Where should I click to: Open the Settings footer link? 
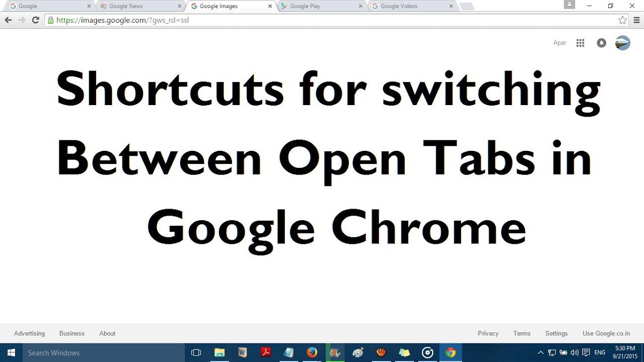coord(556,333)
